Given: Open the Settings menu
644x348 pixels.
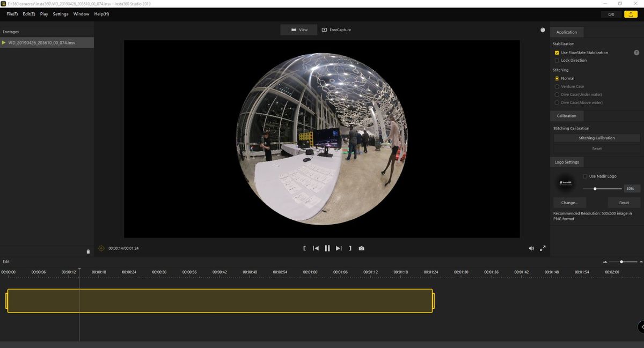Looking at the screenshot, I should [61, 14].
